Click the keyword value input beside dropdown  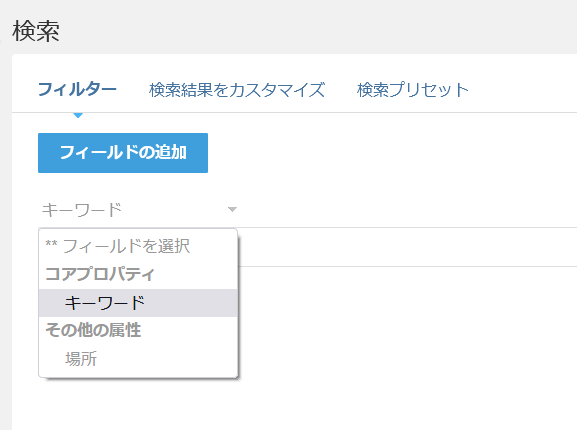click(x=407, y=210)
